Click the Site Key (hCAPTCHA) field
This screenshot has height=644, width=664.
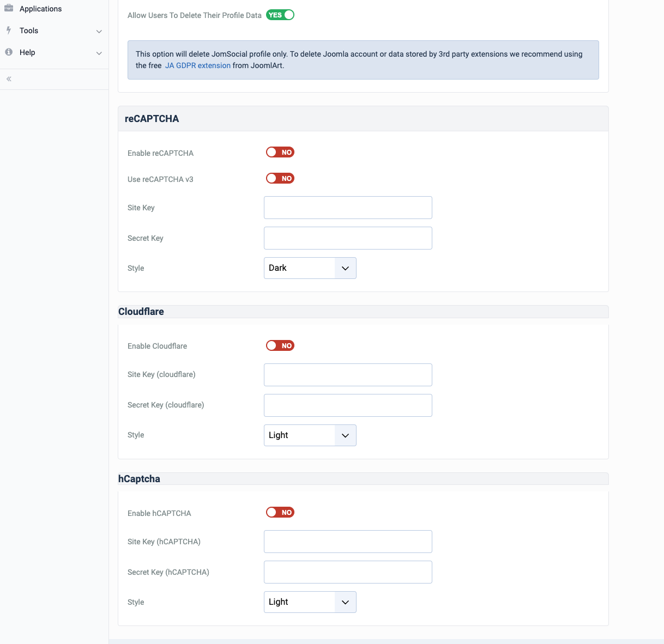click(x=348, y=542)
